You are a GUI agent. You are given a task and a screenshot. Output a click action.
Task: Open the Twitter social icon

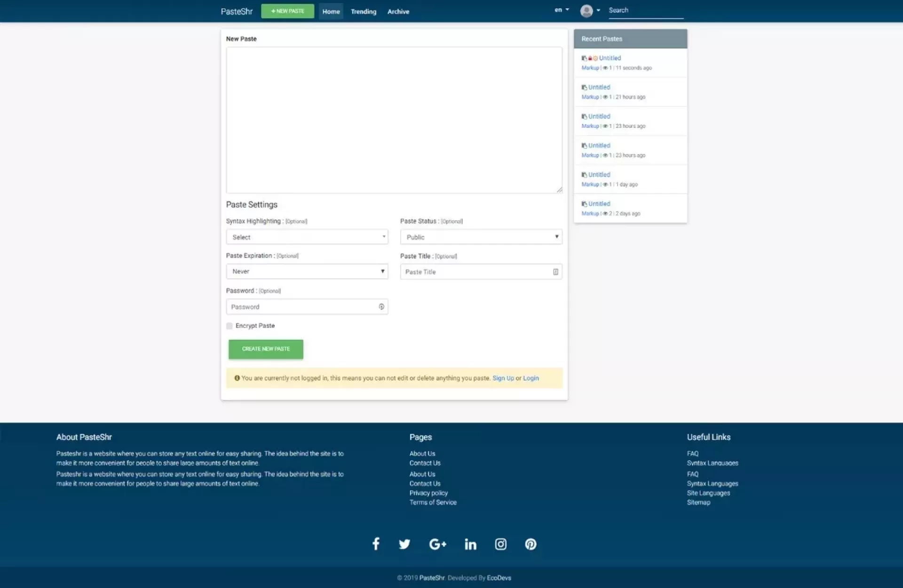coord(404,544)
